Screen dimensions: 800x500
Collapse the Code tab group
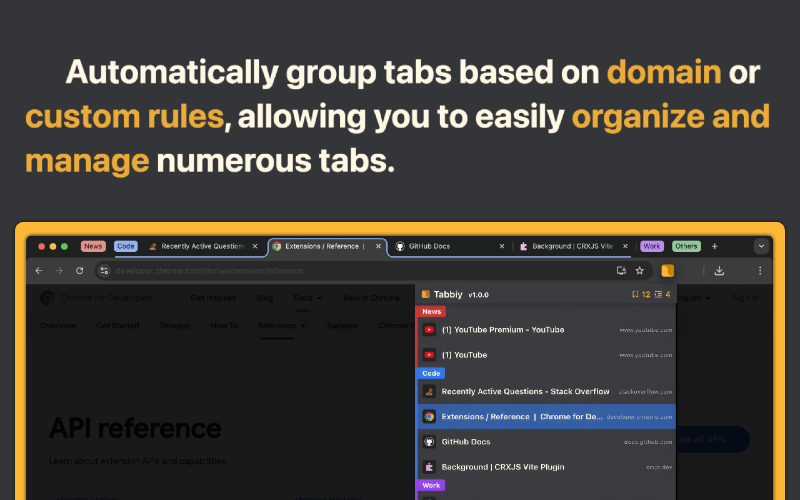coord(126,246)
